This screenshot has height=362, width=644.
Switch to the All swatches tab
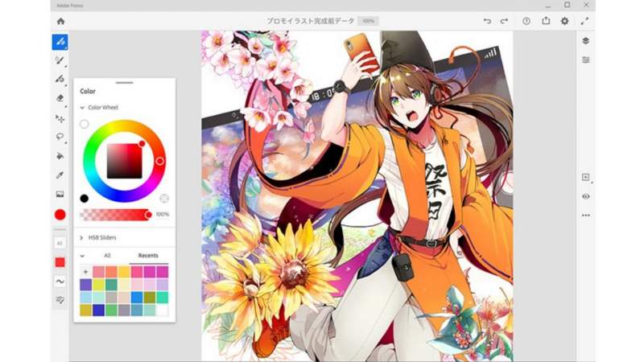(x=107, y=255)
